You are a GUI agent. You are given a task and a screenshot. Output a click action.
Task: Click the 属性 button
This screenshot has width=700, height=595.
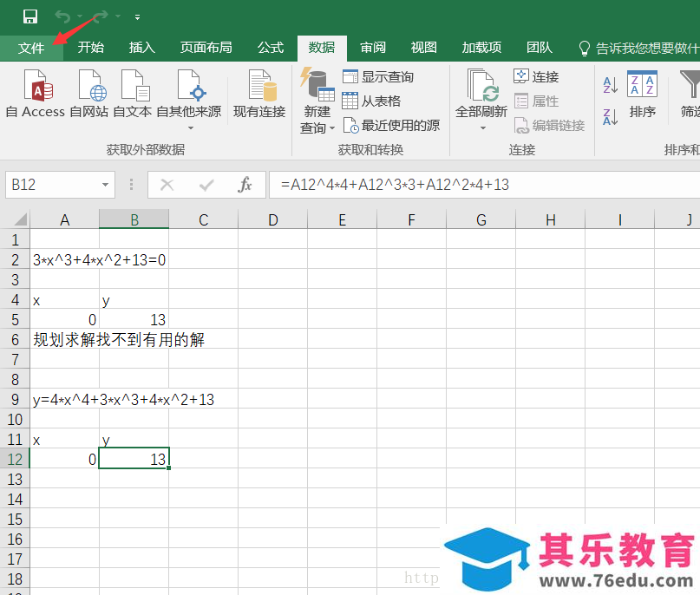[x=536, y=101]
